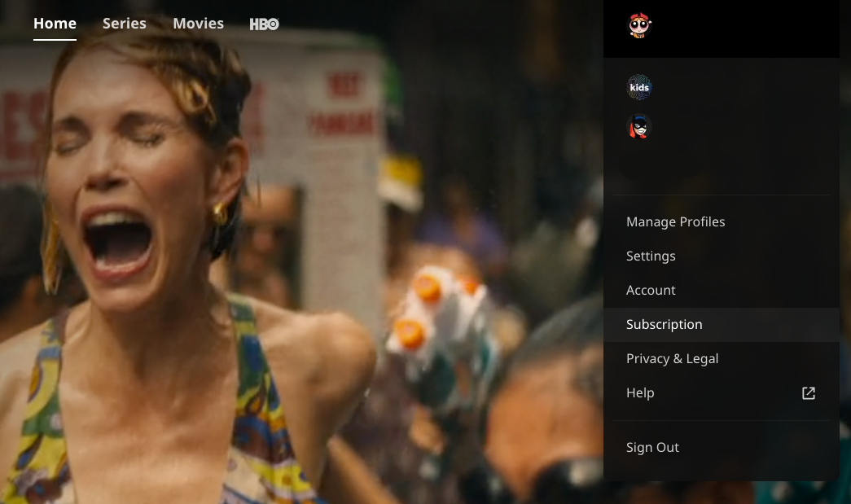Click the Blossom Powerpuff profile avatar
Image resolution: width=851 pixels, height=504 pixels.
click(640, 25)
